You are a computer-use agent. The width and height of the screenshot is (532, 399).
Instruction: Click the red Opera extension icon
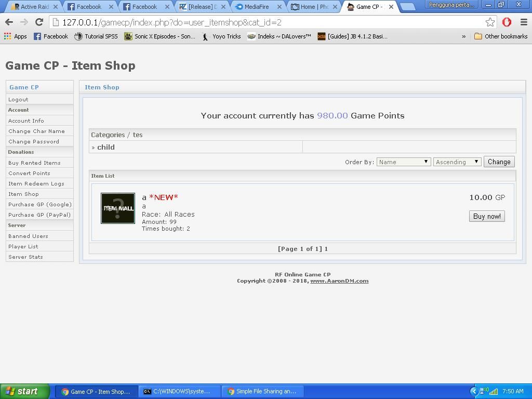coord(507,22)
